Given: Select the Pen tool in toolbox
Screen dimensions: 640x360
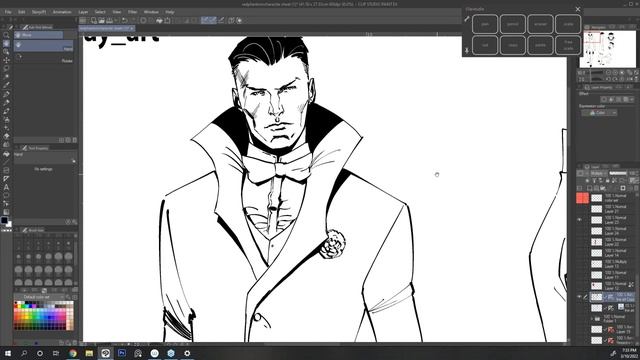Looking at the screenshot, I should 6,94.
